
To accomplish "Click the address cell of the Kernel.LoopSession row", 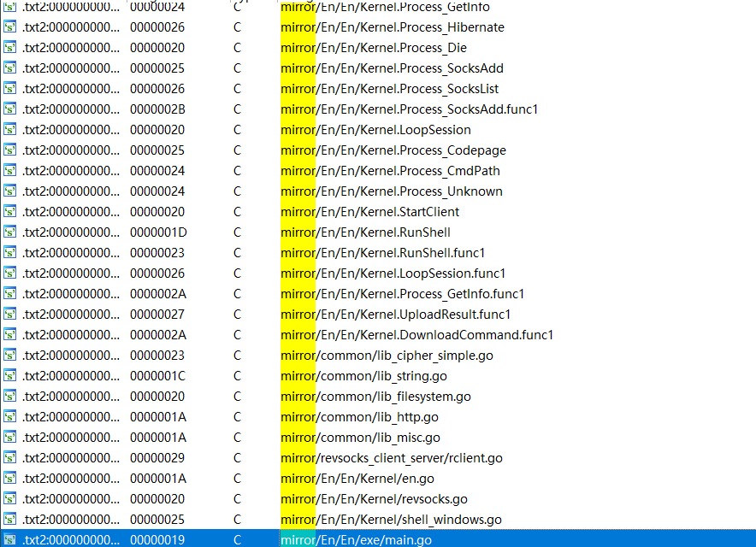I will coord(71,130).
